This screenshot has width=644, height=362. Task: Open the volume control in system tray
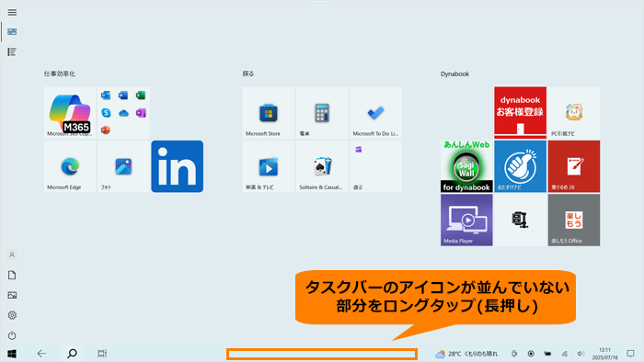[x=581, y=354]
